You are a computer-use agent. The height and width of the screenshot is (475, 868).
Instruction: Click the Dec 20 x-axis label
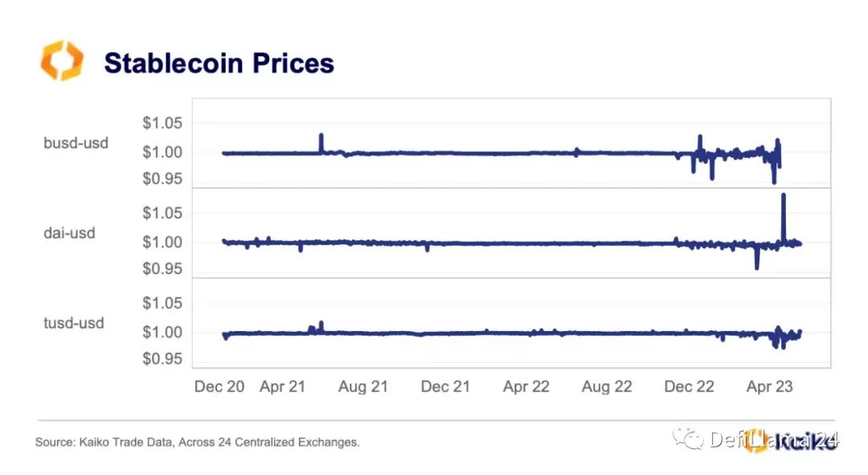tap(219, 387)
